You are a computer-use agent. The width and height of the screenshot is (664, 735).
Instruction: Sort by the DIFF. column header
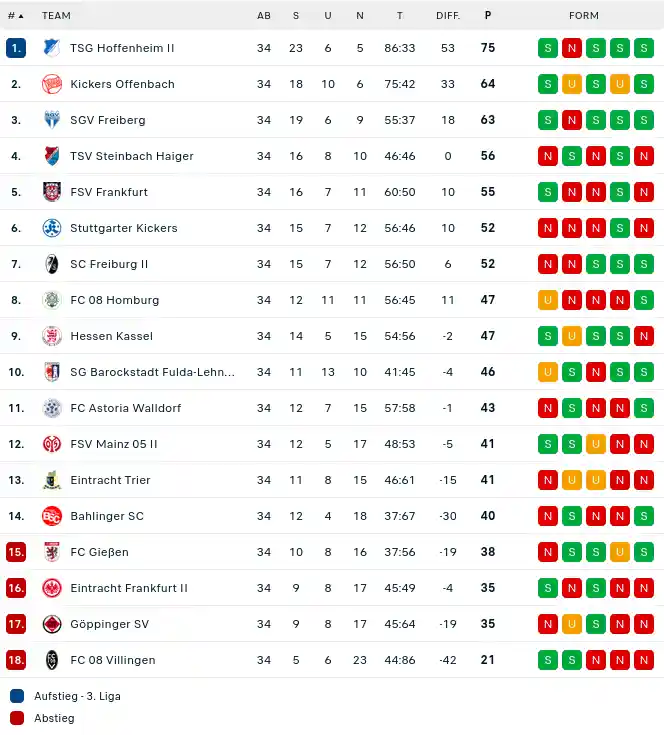click(448, 15)
